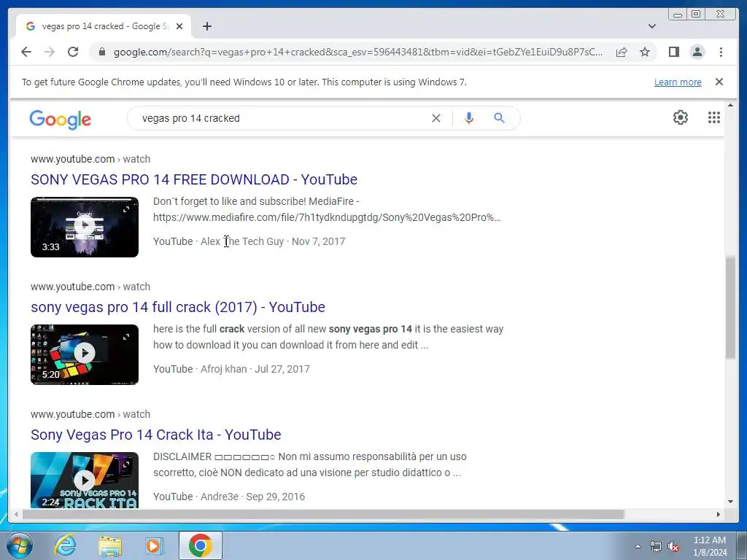Select the vegas pro 14 cracked tab

(104, 26)
